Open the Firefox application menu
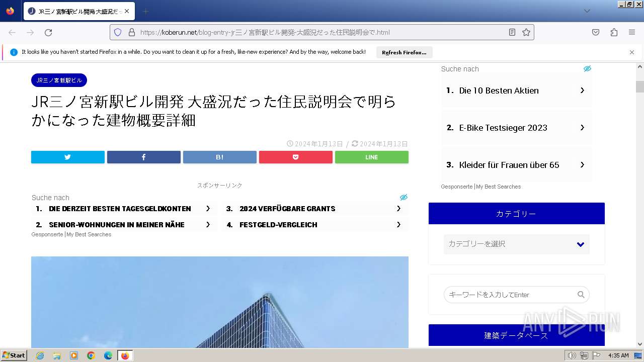Screen dimensions: 644x362 click(x=632, y=32)
